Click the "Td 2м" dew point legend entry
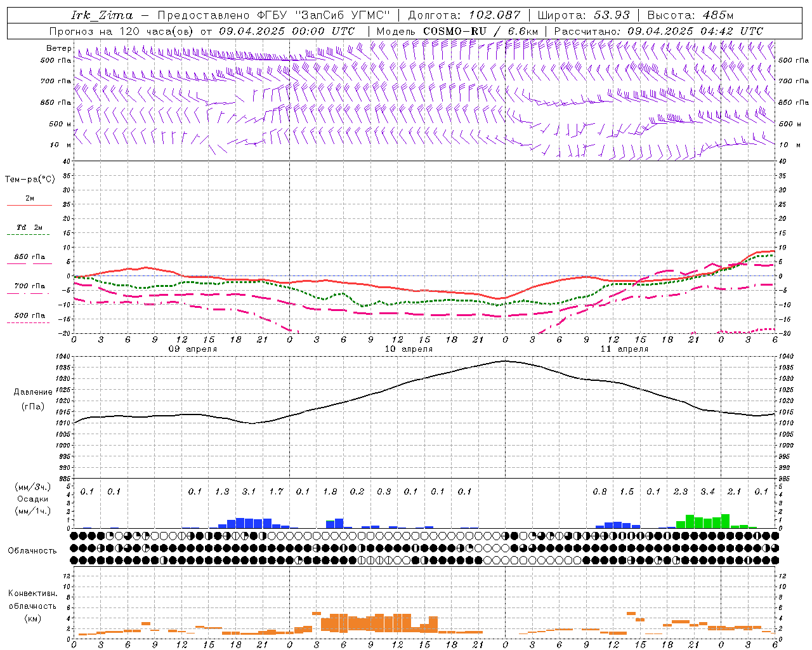 click(x=29, y=227)
